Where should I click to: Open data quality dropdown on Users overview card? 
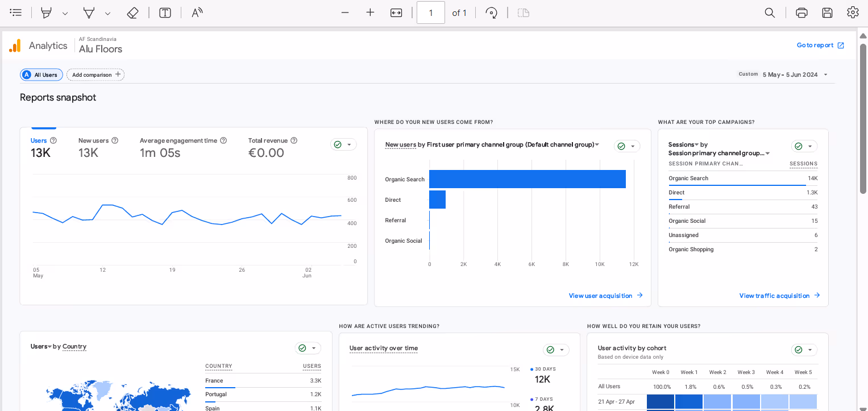pos(343,144)
